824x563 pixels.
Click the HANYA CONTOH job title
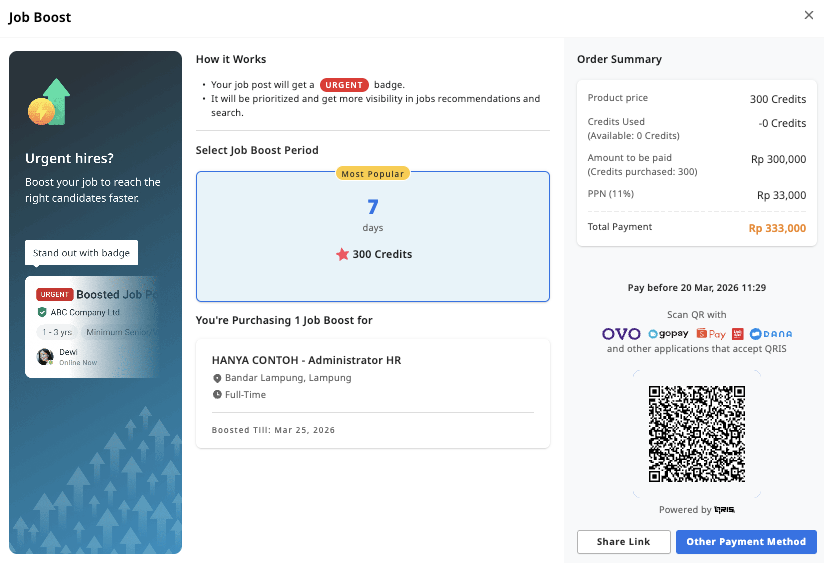click(306, 360)
